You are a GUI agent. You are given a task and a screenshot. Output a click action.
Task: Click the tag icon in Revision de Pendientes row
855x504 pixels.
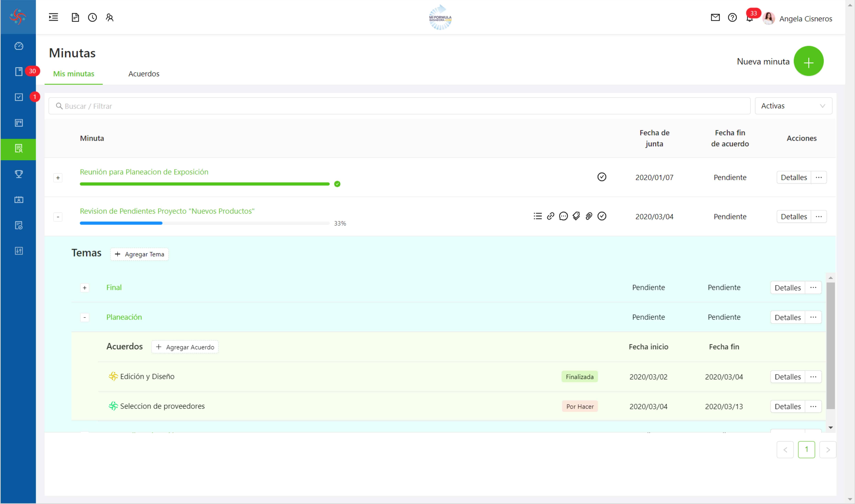[576, 216]
